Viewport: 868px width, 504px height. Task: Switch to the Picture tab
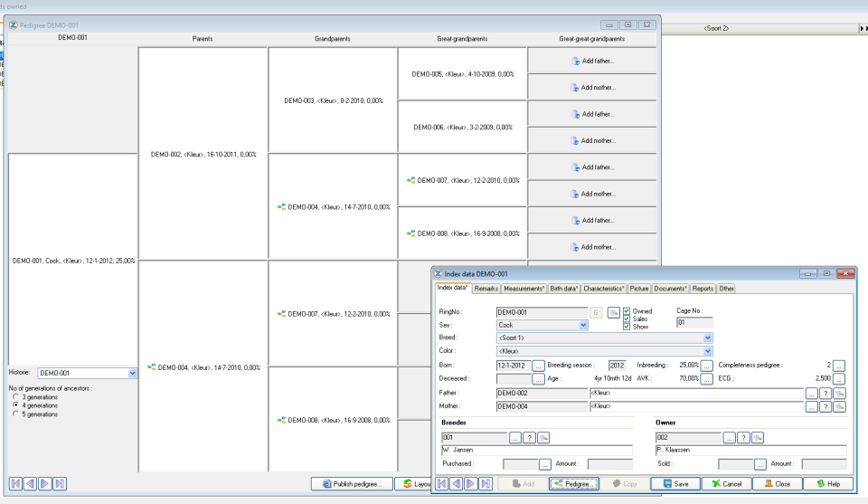coord(639,289)
